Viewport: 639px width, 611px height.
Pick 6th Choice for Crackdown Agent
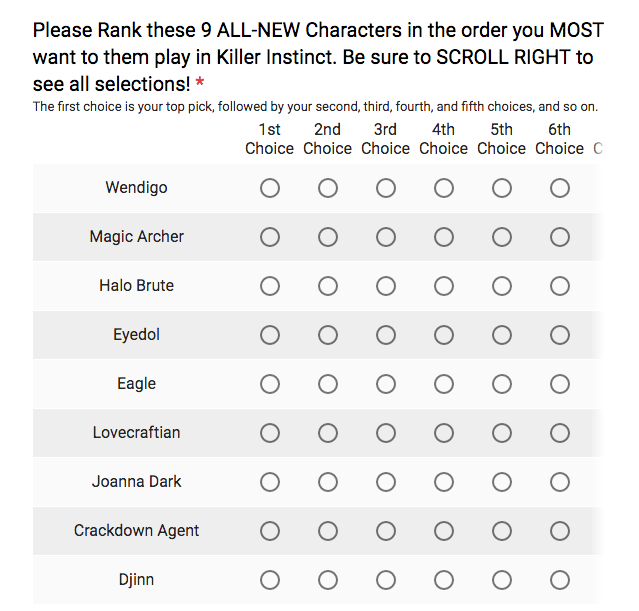(560, 531)
